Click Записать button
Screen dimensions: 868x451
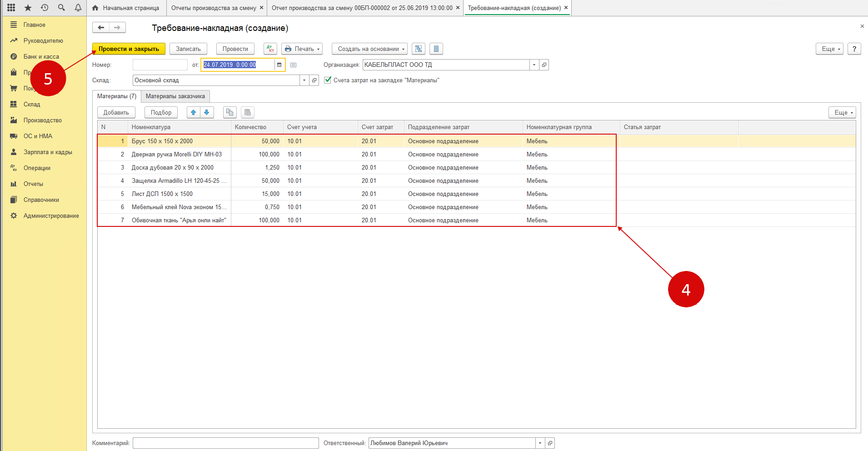coord(188,49)
